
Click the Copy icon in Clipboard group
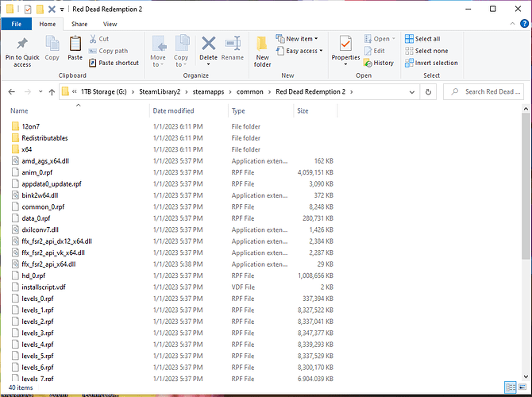tap(52, 46)
